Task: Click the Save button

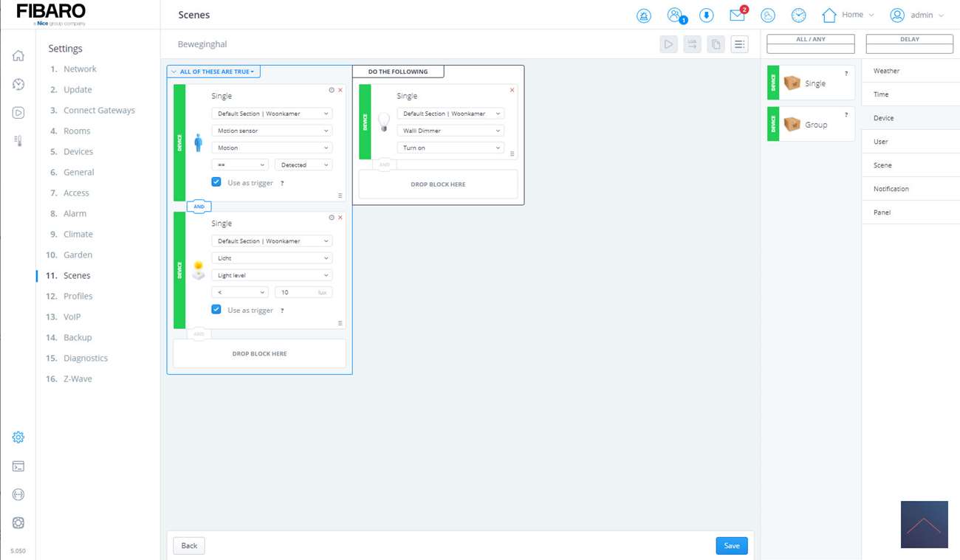Action: 731,545
